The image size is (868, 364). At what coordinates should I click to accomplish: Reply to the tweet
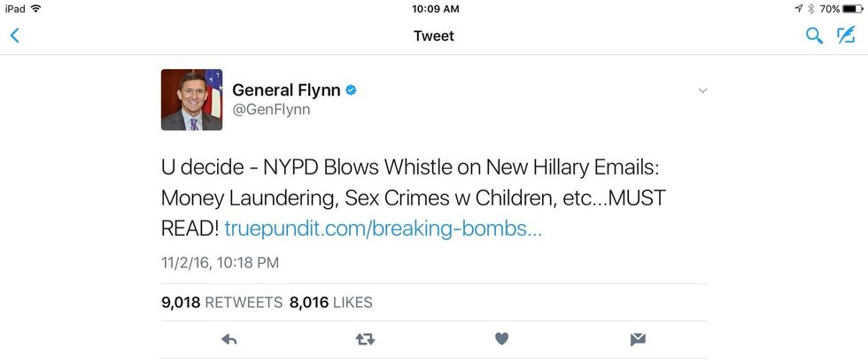pyautogui.click(x=229, y=338)
